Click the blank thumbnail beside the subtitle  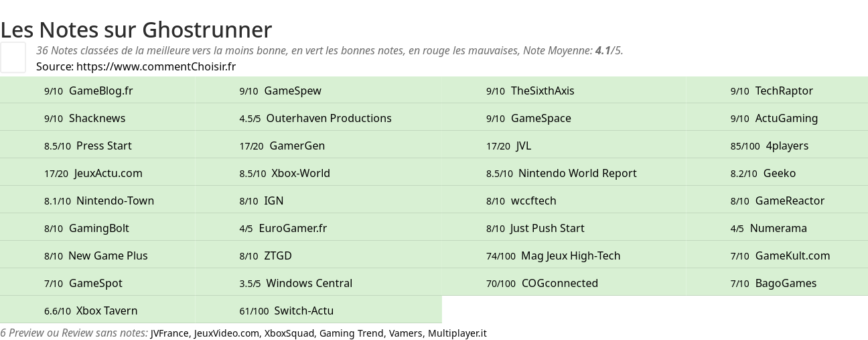point(13,57)
